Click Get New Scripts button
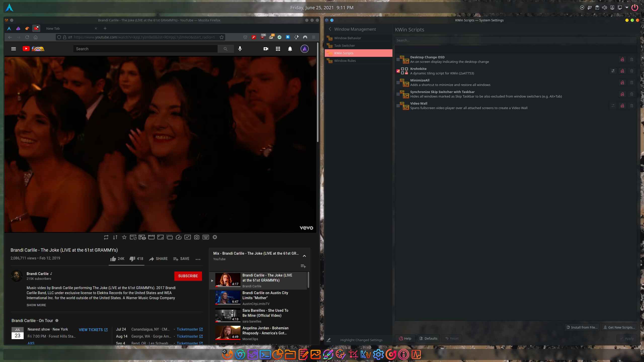644x362 pixels. click(x=619, y=327)
